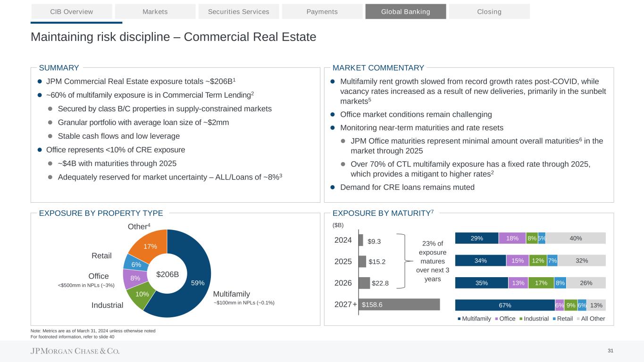Screen dimensions: 644x362
Task: Click the JPMorgan Chase & Co. logo
Action: coord(75,351)
